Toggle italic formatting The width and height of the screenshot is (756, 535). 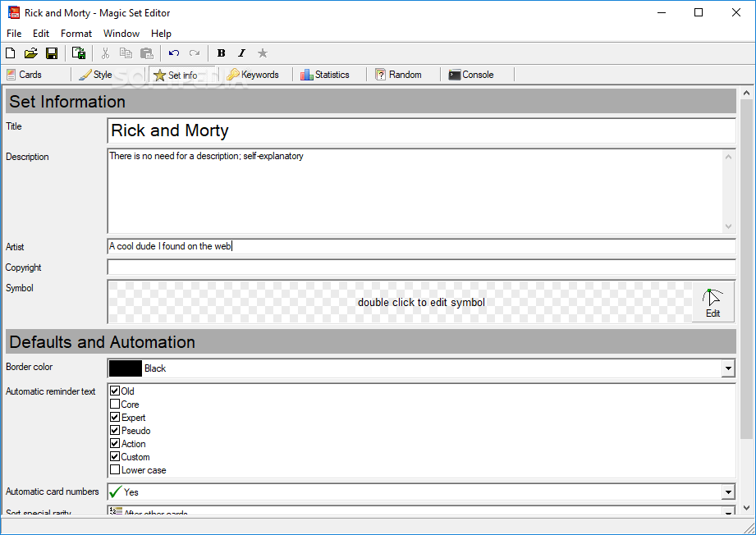click(241, 53)
